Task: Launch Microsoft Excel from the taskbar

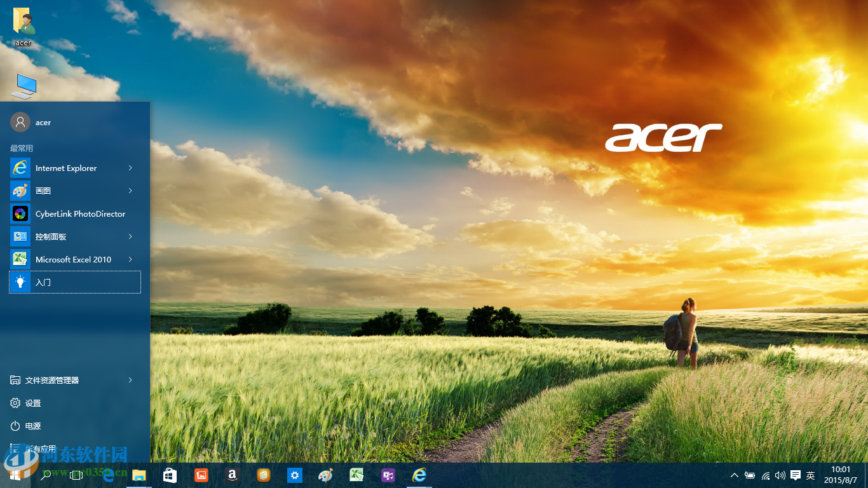Action: 356,475
